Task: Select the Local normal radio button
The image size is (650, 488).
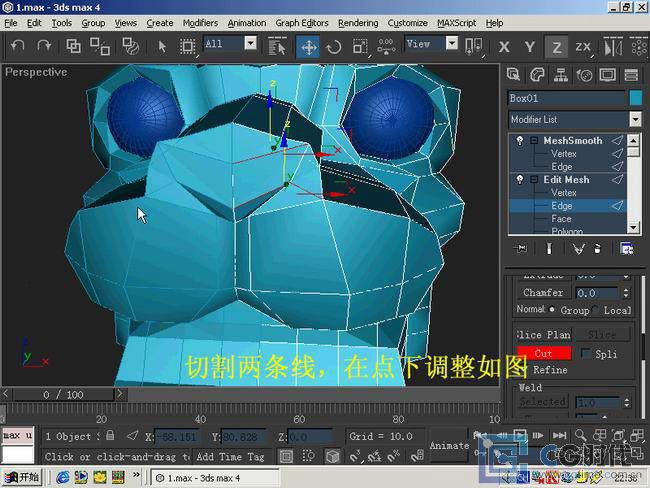Action: pos(596,310)
